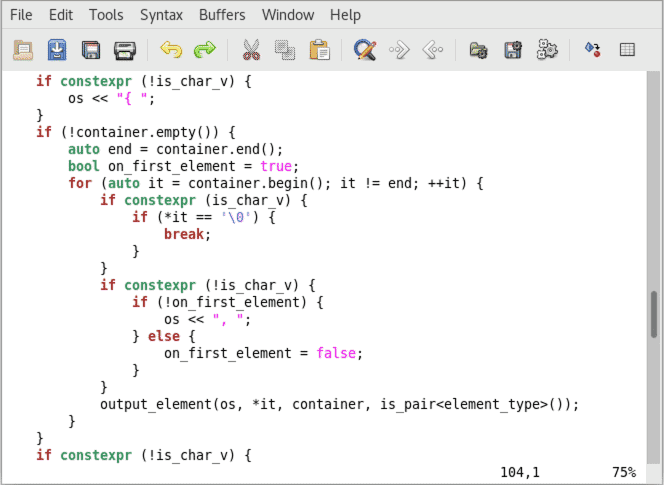Click the Save All files icon

[91, 49]
